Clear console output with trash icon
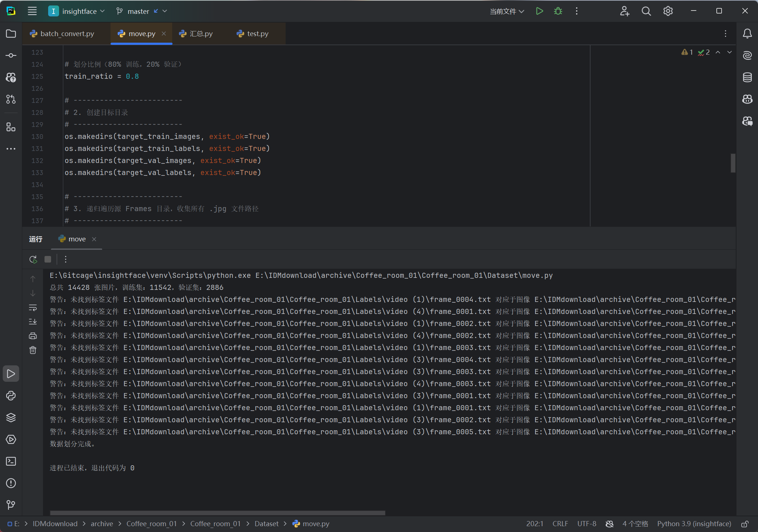The height and width of the screenshot is (532, 758). 33,350
